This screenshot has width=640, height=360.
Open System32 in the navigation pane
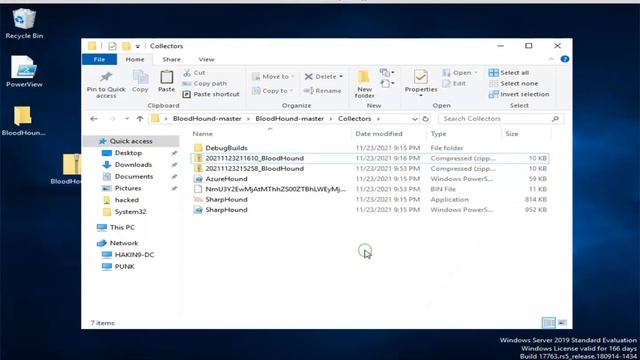point(130,212)
